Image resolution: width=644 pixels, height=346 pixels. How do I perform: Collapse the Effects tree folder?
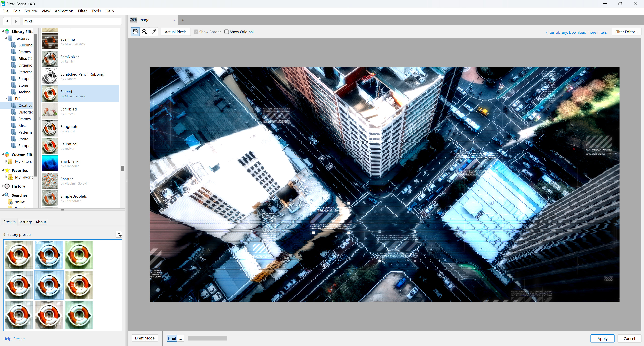tap(6, 99)
